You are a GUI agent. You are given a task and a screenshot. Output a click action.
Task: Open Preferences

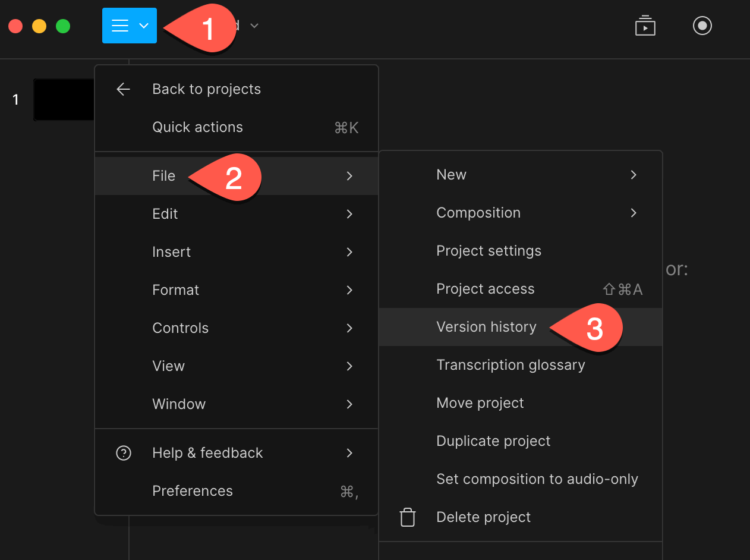[x=193, y=491]
